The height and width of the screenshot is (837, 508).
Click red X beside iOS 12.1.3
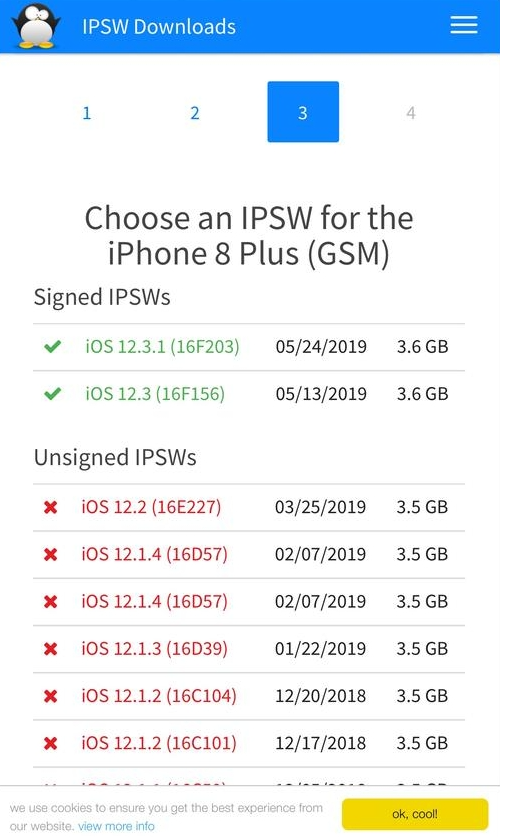pyautogui.click(x=51, y=649)
